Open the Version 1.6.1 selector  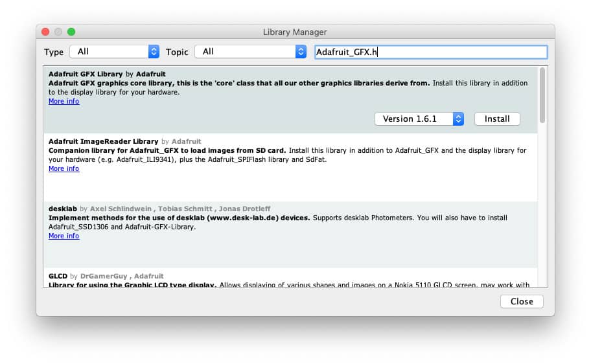[x=419, y=119]
